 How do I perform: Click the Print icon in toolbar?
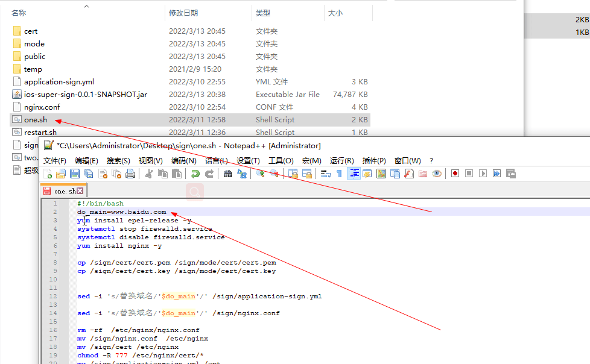(x=130, y=174)
